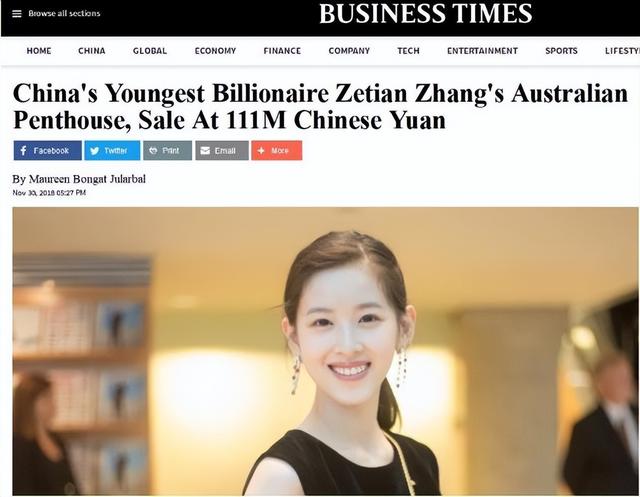Image resolution: width=640 pixels, height=497 pixels.
Task: Open Browse all sections
Action: pyautogui.click(x=64, y=13)
